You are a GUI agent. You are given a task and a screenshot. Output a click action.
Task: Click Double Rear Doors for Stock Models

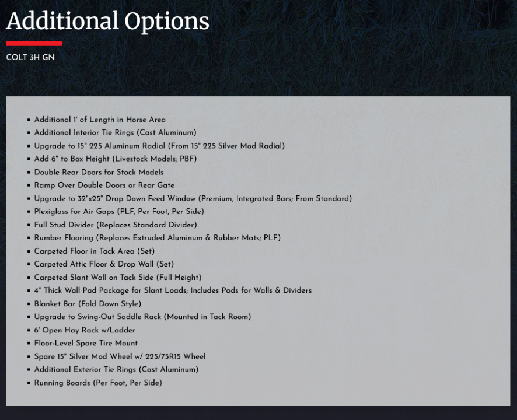click(x=99, y=172)
